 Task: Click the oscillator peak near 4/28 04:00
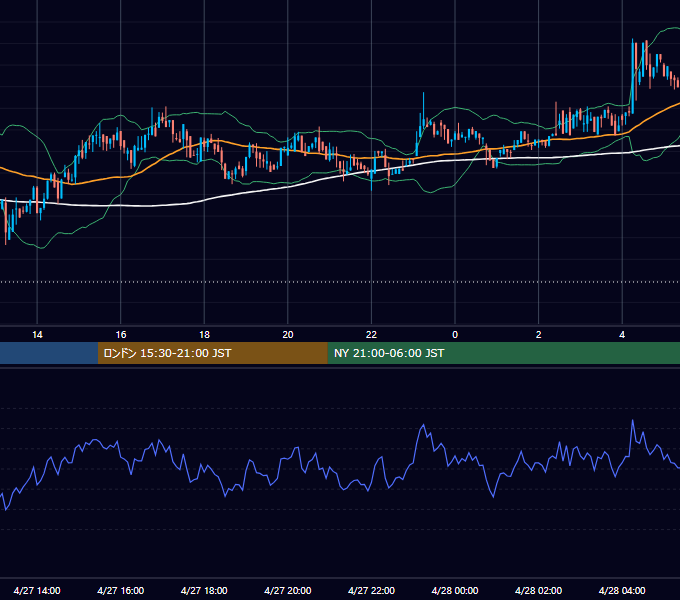click(633, 420)
